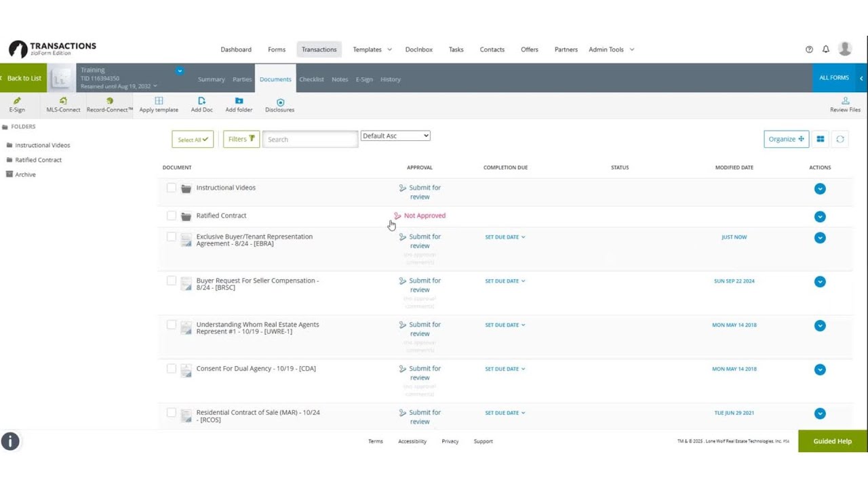Open Forms in top navigation
868x488 pixels.
tap(277, 49)
